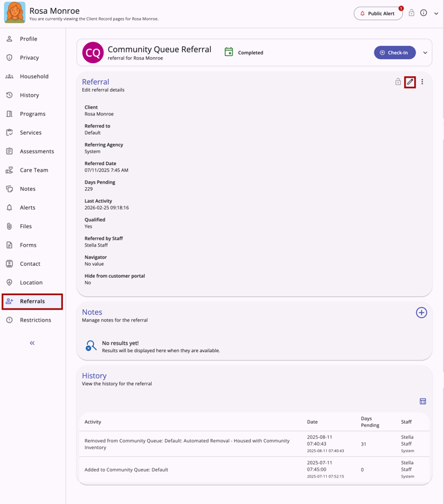Select the Household sidebar item

point(34,76)
